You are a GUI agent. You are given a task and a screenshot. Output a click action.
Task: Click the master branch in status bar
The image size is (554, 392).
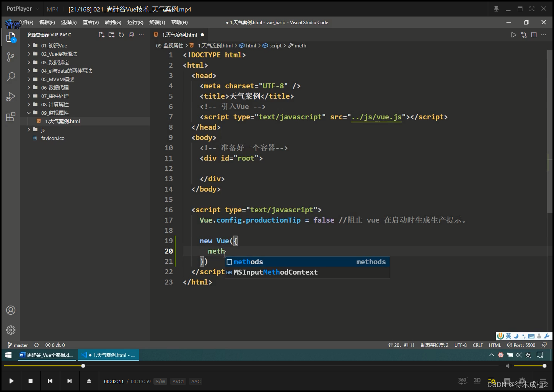pyautogui.click(x=18, y=345)
